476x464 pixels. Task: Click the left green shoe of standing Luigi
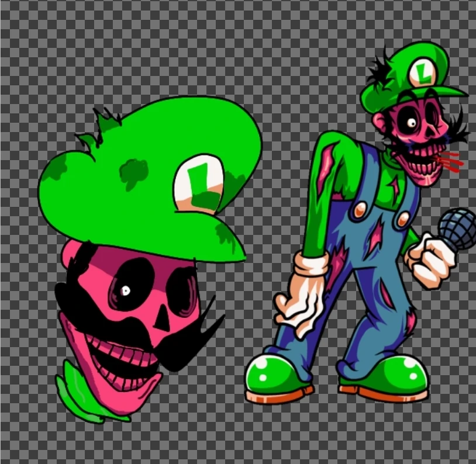point(275,377)
